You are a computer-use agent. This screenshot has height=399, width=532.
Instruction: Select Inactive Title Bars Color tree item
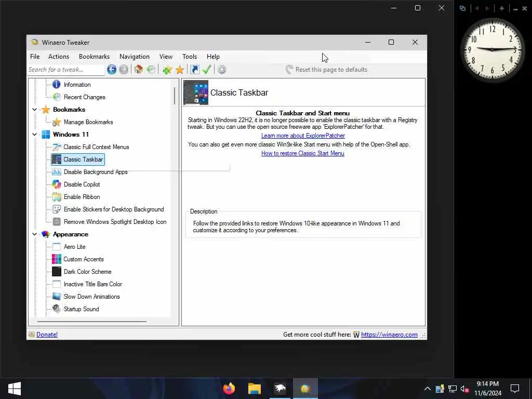(x=92, y=284)
